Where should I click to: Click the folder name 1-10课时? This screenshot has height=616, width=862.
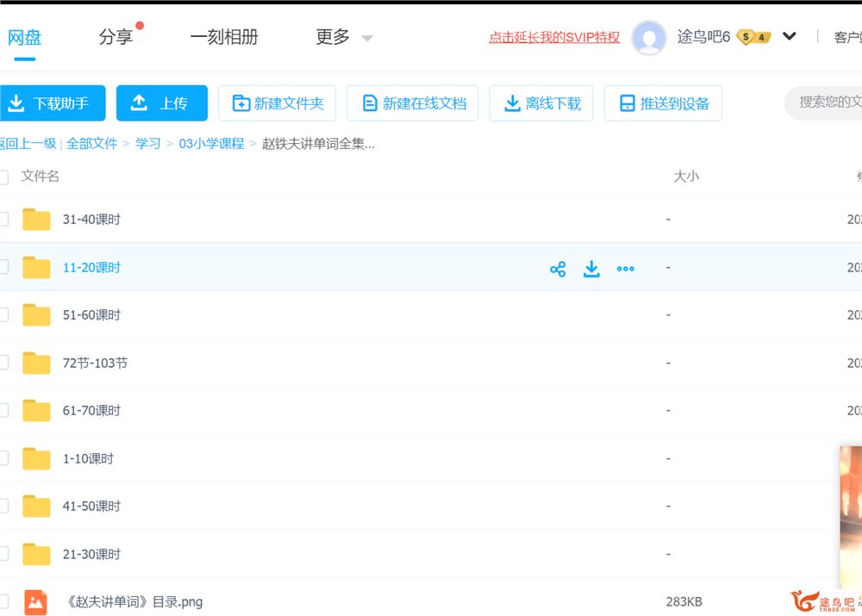click(x=88, y=459)
